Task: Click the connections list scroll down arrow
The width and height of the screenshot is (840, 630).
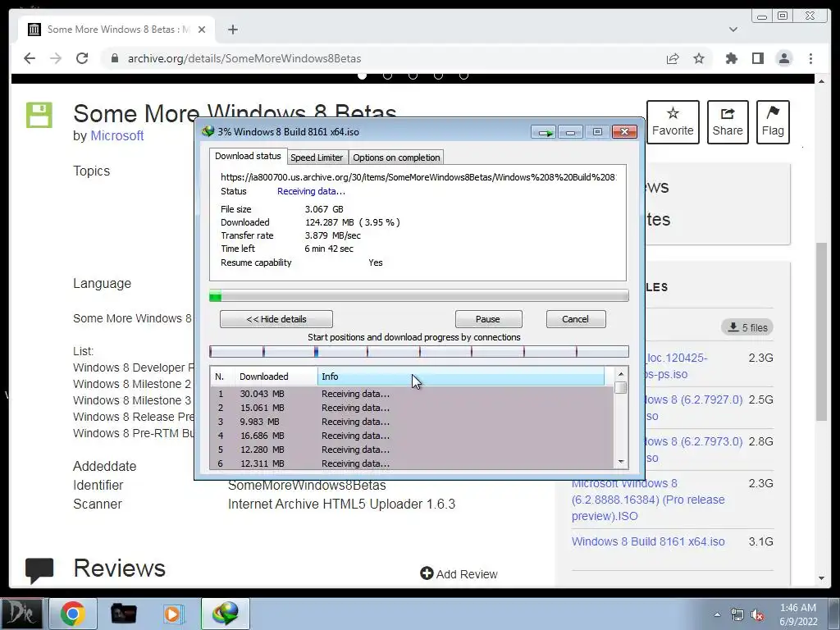Action: pos(621,462)
